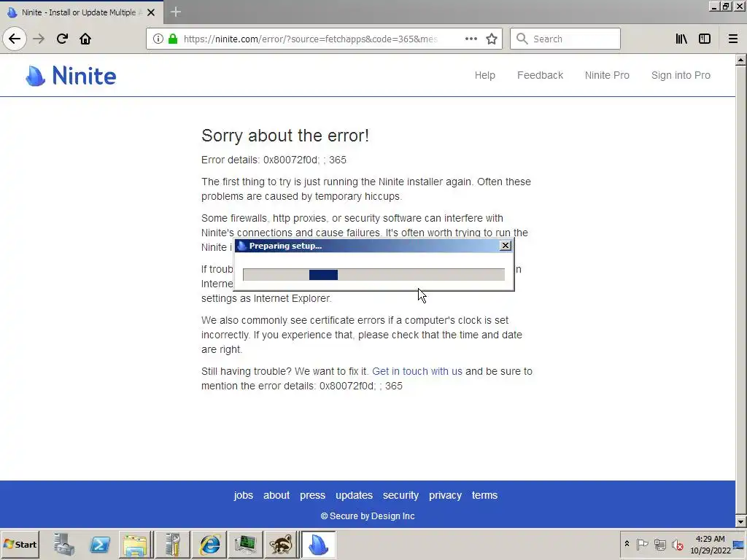This screenshot has height=560, width=747.
Task: Click the Get in touch with us link
Action: 417,371
